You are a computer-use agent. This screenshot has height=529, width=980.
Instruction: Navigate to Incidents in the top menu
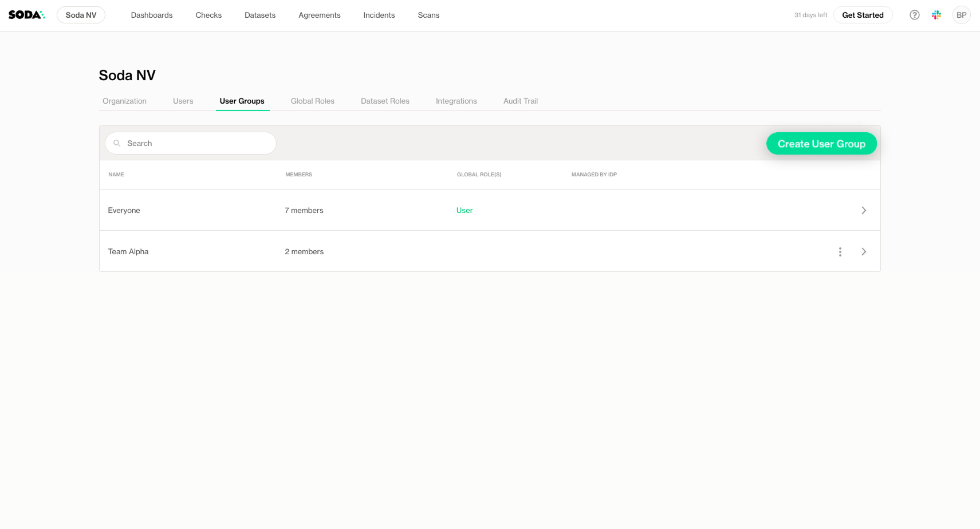coord(379,15)
